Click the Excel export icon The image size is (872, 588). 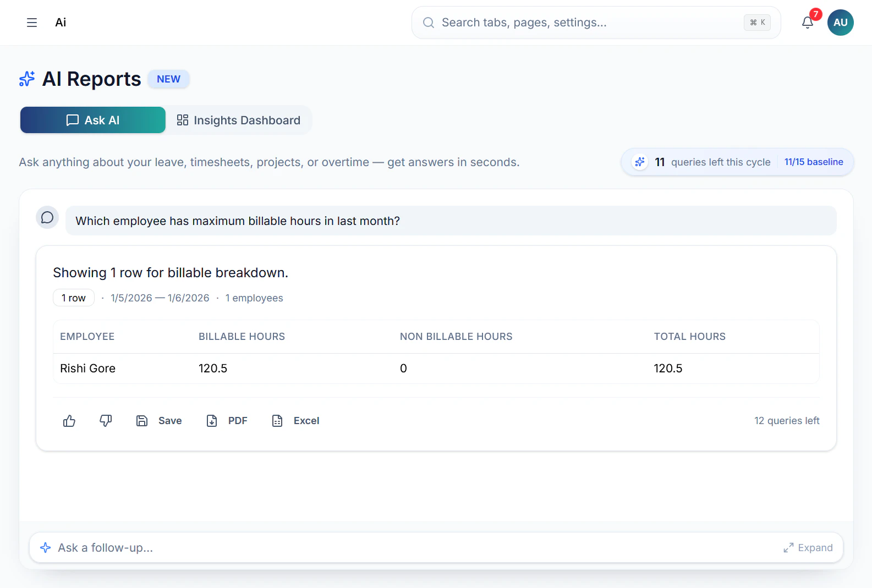coord(277,421)
